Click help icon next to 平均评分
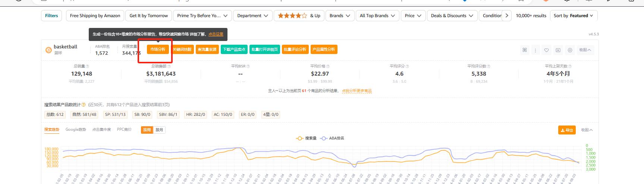Viewport: 644px width, 184px height. click(407, 66)
